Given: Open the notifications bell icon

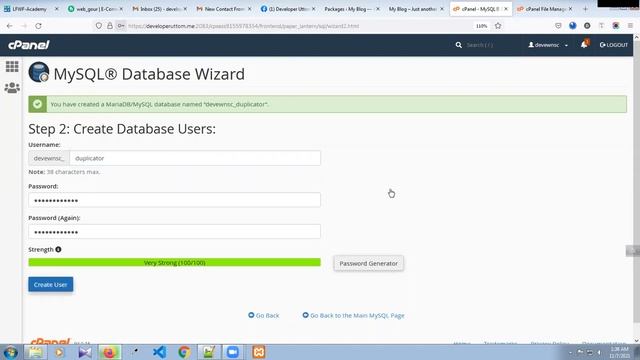Looking at the screenshot, I should pyautogui.click(x=584, y=44).
